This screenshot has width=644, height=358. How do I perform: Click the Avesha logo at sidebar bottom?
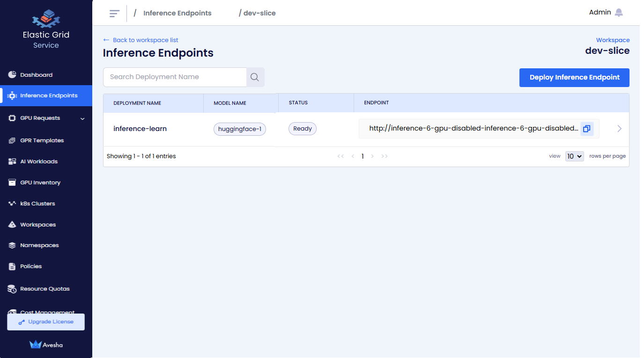pyautogui.click(x=45, y=344)
